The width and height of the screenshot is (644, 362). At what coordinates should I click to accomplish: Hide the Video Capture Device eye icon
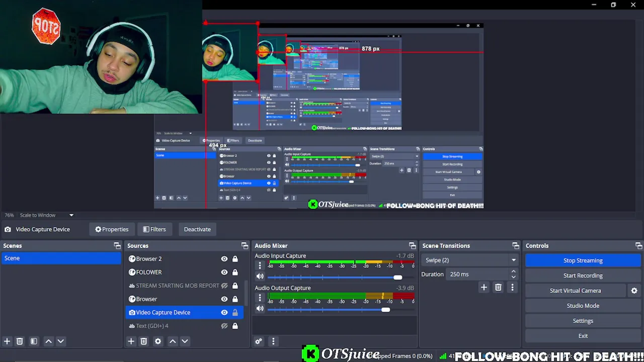[x=224, y=313]
